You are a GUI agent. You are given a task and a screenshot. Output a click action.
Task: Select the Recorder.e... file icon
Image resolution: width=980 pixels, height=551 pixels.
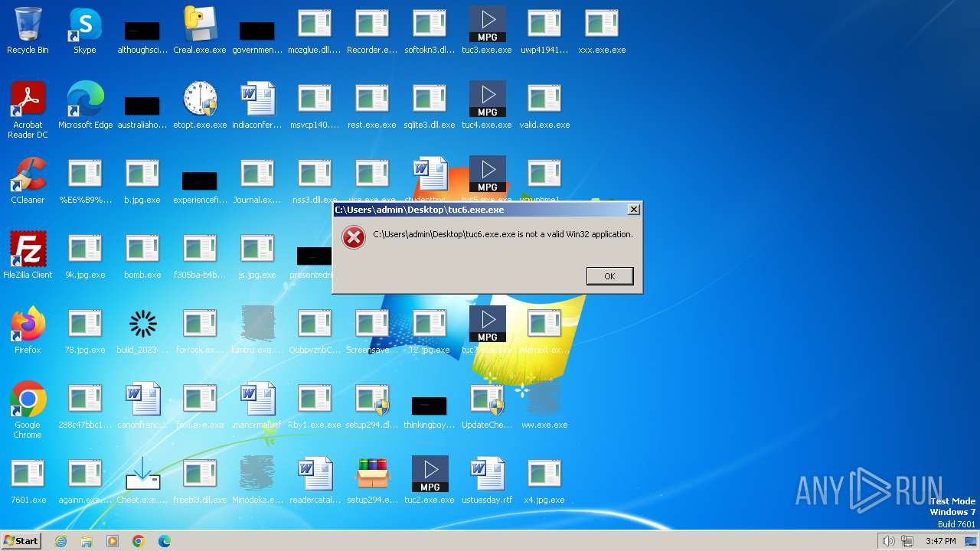(372, 24)
